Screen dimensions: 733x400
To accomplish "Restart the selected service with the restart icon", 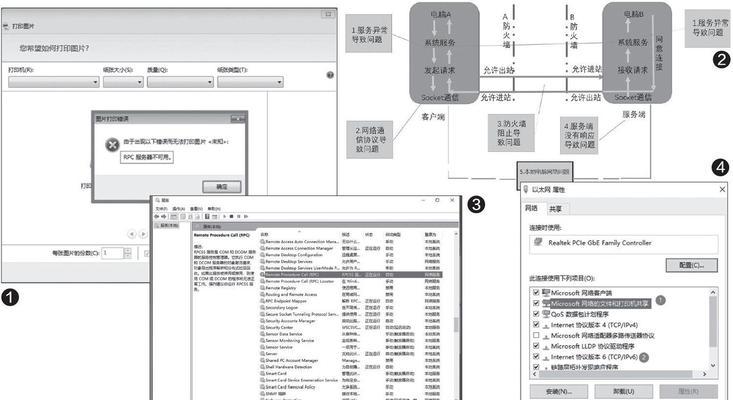I will (246, 216).
